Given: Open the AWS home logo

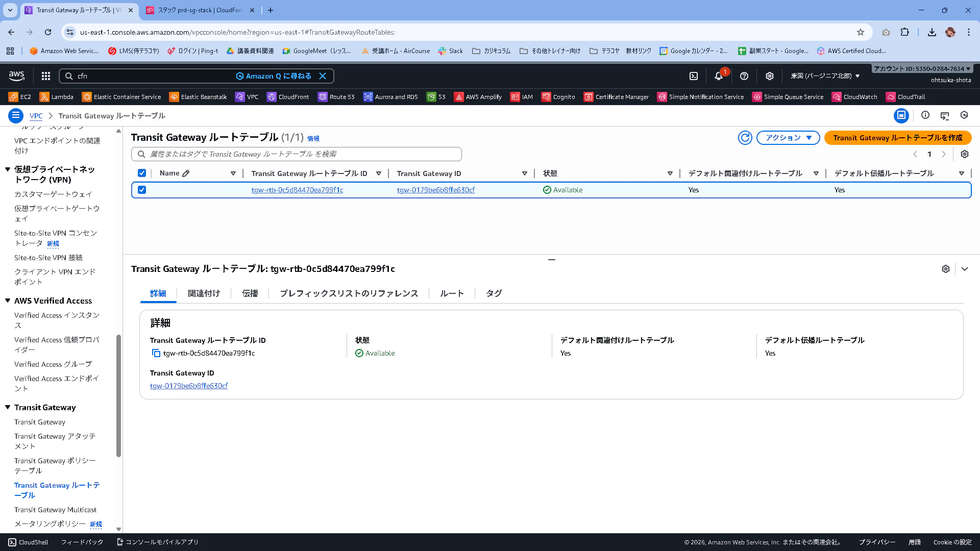Looking at the screenshot, I should 16,76.
